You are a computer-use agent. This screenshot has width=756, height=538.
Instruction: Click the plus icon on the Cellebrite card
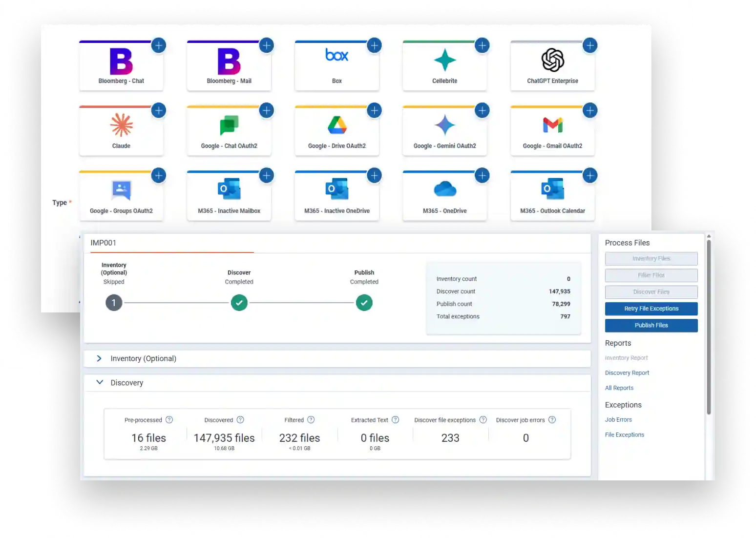pyautogui.click(x=483, y=45)
